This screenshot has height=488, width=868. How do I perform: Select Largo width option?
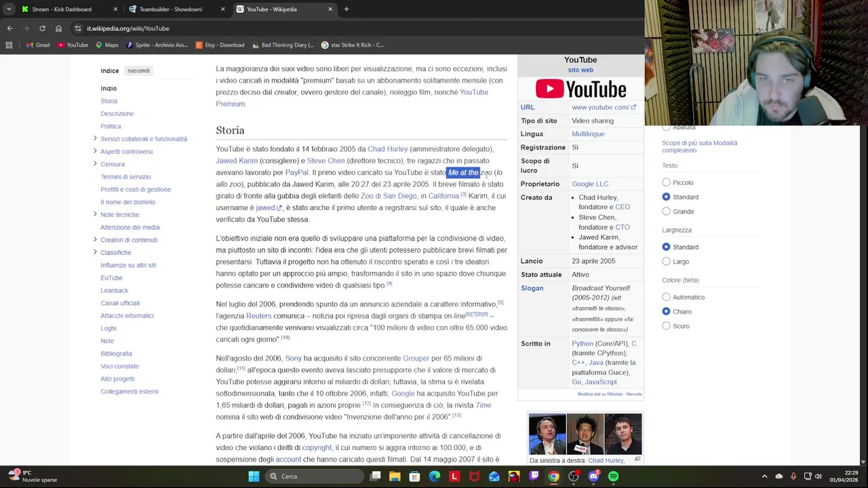click(x=666, y=262)
